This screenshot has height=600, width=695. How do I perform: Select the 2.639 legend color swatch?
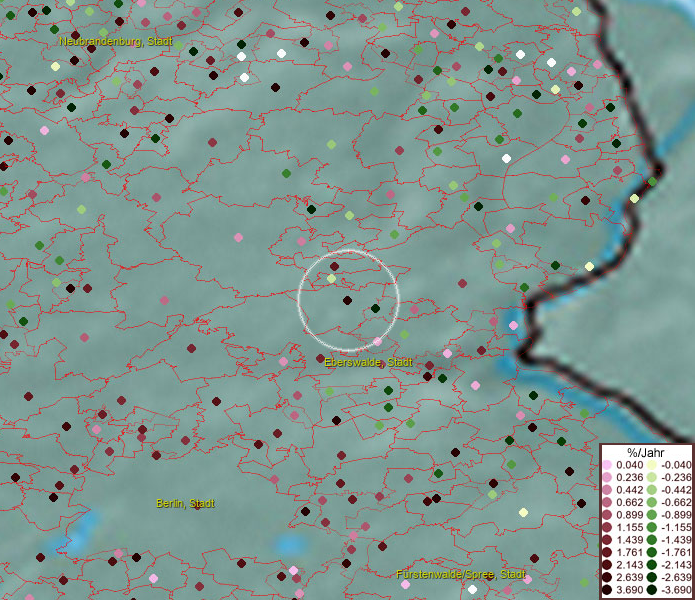607,577
